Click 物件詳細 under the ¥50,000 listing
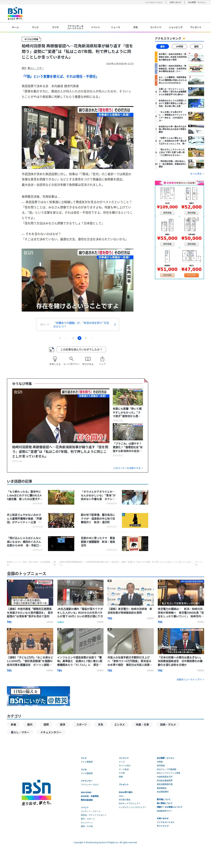Viewport: 211px width, 868px height. pyautogui.click(x=191, y=244)
